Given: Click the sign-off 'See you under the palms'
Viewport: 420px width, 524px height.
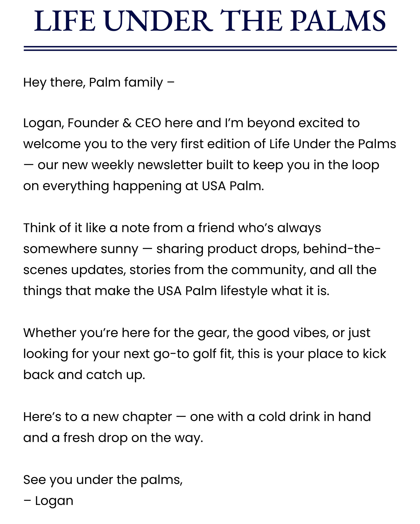Looking at the screenshot, I should click(103, 480).
